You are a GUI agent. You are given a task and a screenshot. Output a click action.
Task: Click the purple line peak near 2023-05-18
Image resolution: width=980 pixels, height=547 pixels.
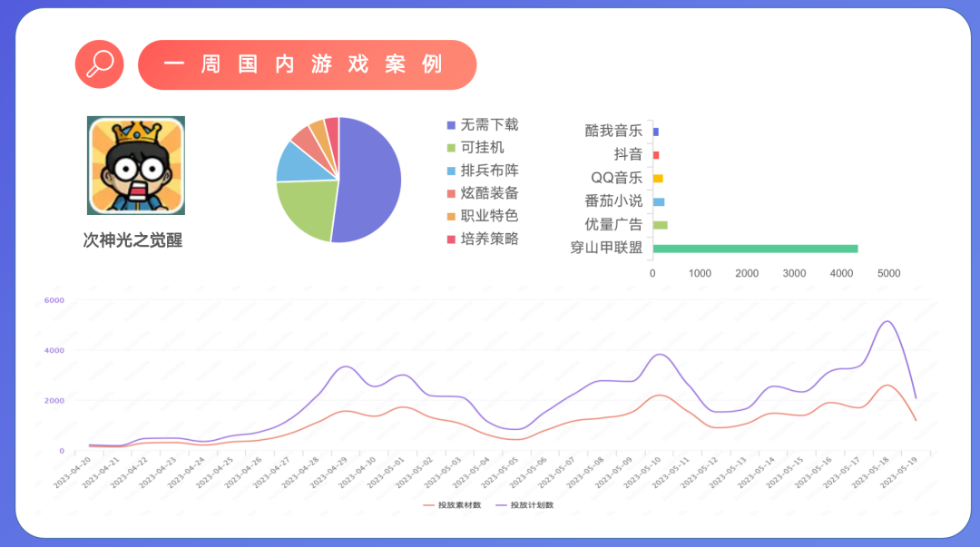(x=887, y=321)
